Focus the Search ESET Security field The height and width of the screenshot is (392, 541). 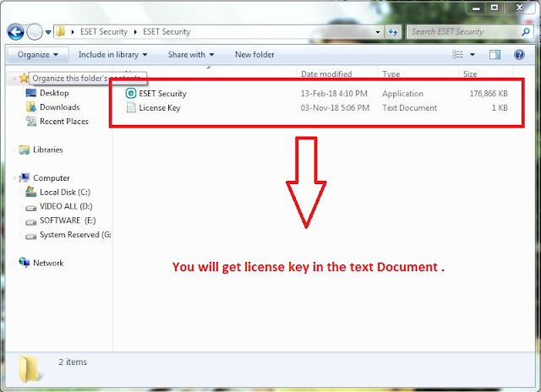coord(464,32)
